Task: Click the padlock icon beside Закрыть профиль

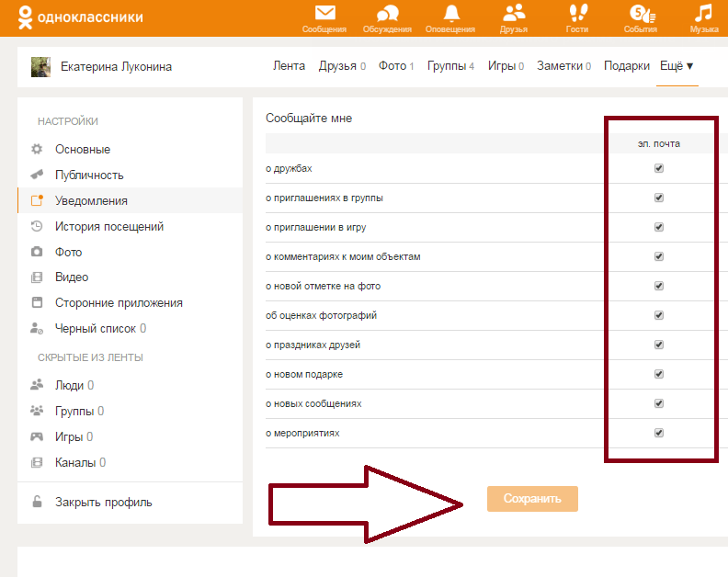Action: point(37,502)
